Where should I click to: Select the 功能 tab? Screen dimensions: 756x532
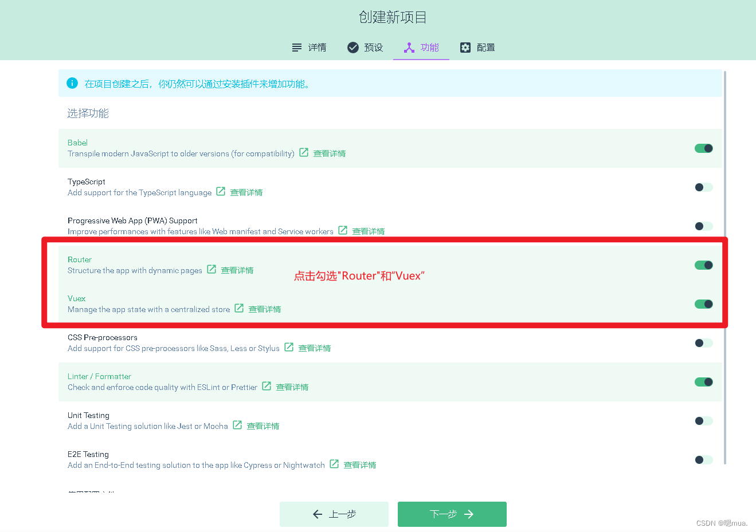(x=421, y=48)
